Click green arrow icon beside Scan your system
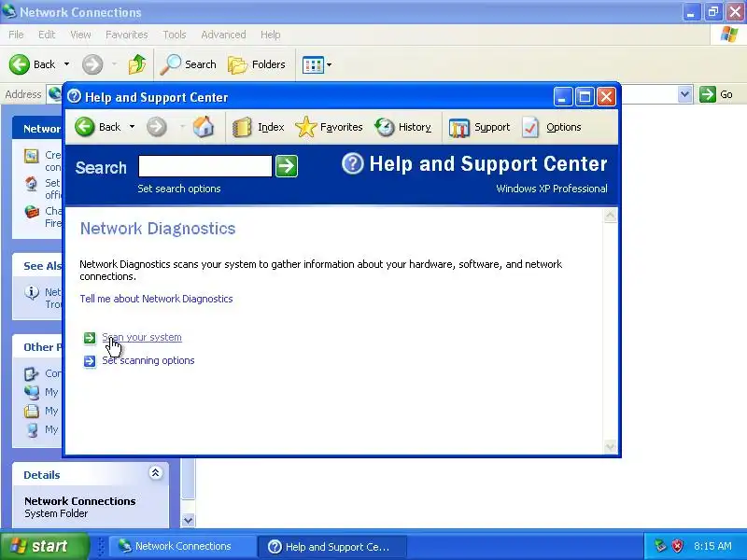This screenshot has height=560, width=747. (89, 338)
